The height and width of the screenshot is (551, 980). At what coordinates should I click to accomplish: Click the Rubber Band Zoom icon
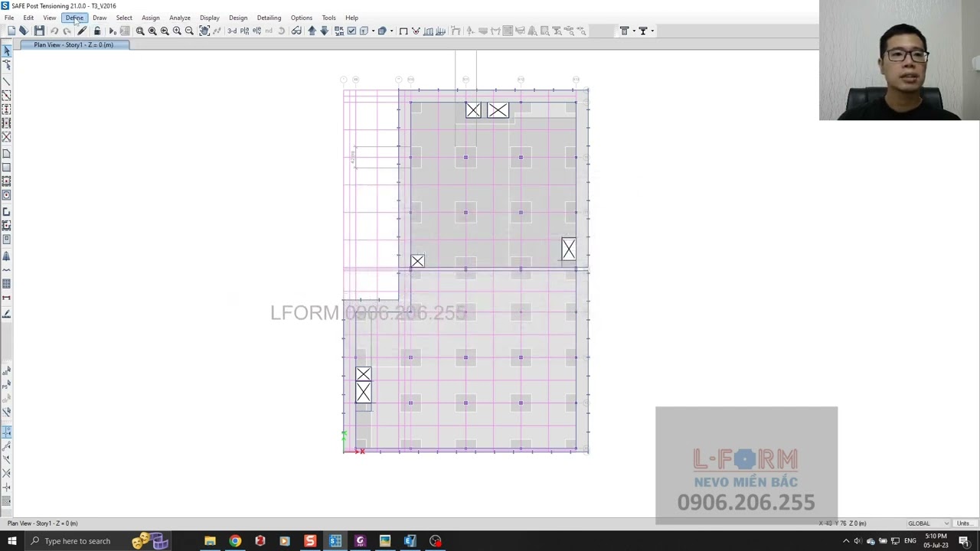tap(140, 31)
